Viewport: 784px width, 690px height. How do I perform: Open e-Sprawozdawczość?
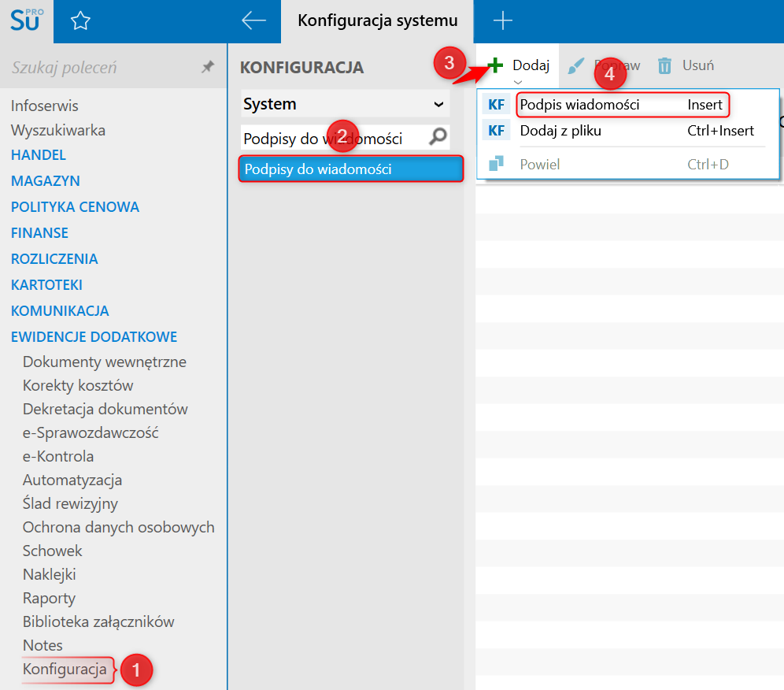[x=91, y=432]
